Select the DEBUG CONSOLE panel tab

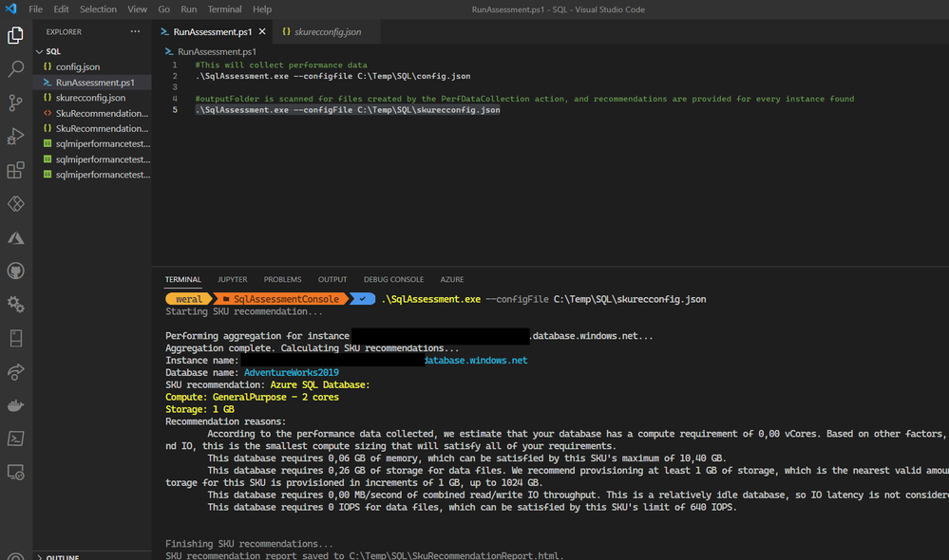[x=393, y=279]
